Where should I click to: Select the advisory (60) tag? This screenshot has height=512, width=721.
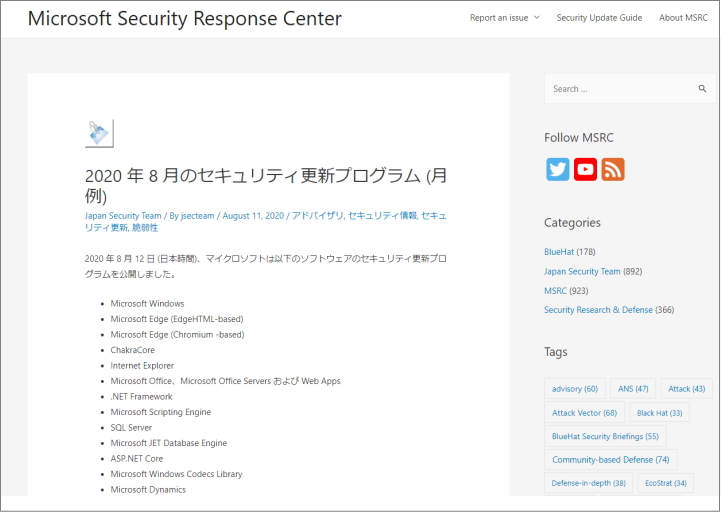click(x=574, y=388)
